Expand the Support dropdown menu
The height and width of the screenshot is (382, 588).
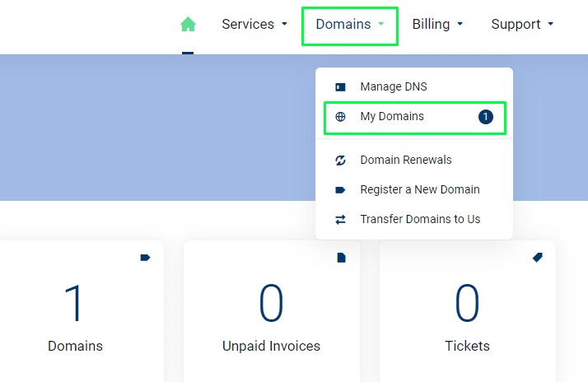522,24
